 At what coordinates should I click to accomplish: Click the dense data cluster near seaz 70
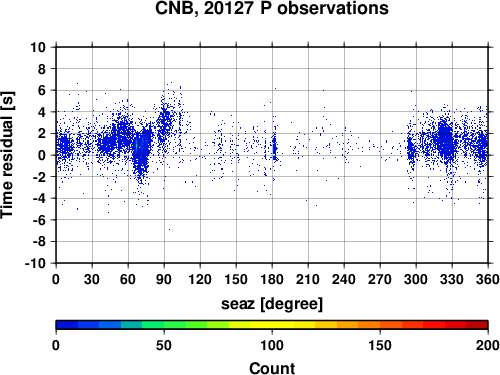pyautogui.click(x=141, y=153)
